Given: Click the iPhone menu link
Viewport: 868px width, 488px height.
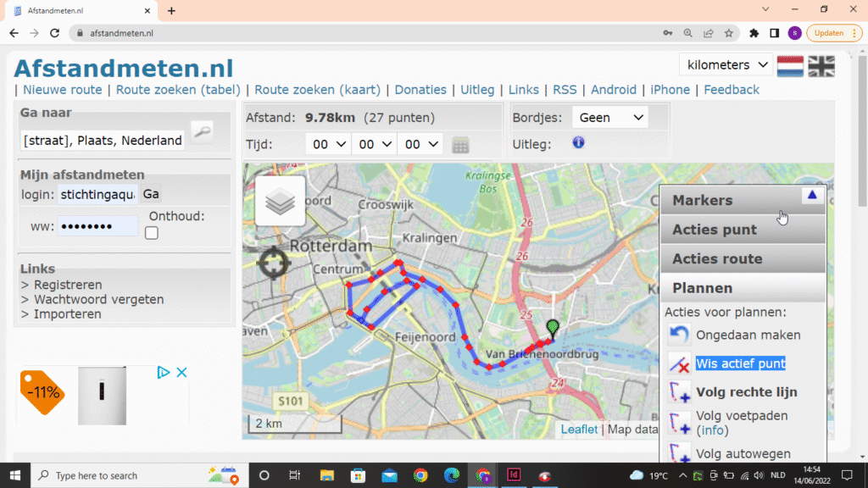Looking at the screenshot, I should (x=670, y=90).
